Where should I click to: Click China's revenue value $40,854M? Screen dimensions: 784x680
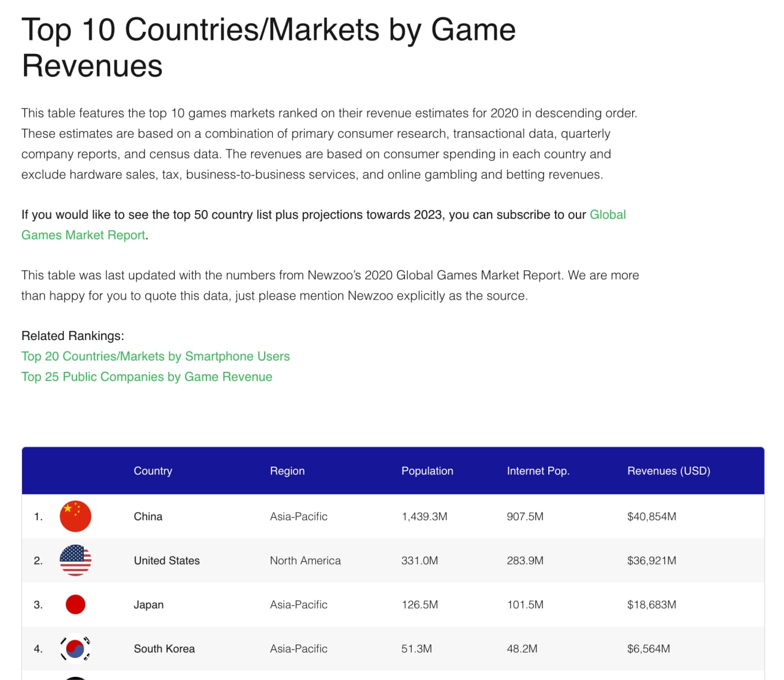tap(652, 516)
